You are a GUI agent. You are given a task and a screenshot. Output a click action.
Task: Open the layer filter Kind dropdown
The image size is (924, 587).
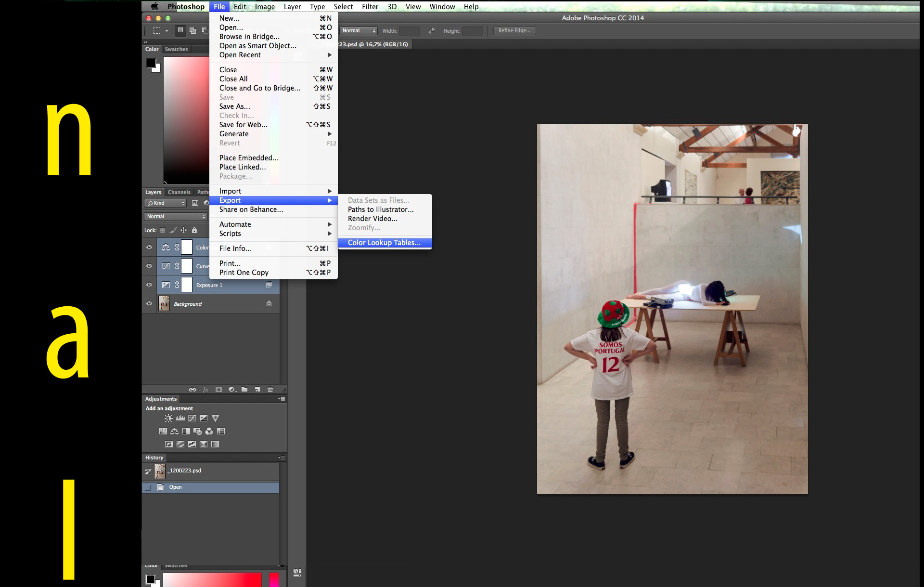[x=166, y=203]
